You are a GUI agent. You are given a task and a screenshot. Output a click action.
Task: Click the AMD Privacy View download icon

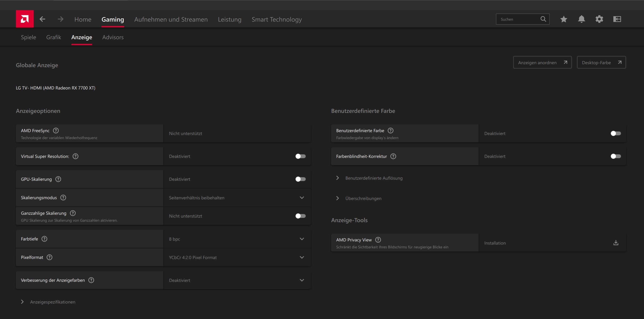tap(616, 243)
